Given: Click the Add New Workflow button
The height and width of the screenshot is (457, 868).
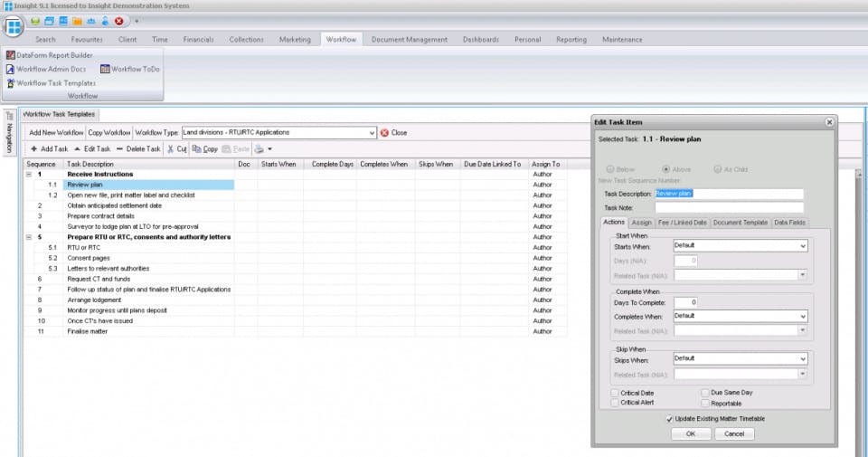Looking at the screenshot, I should [56, 133].
